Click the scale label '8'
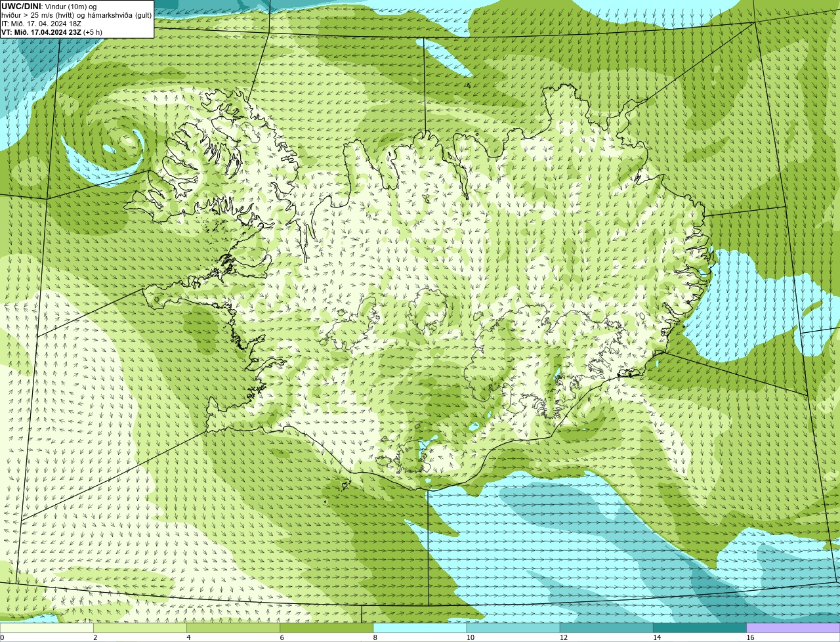 pyautogui.click(x=375, y=637)
